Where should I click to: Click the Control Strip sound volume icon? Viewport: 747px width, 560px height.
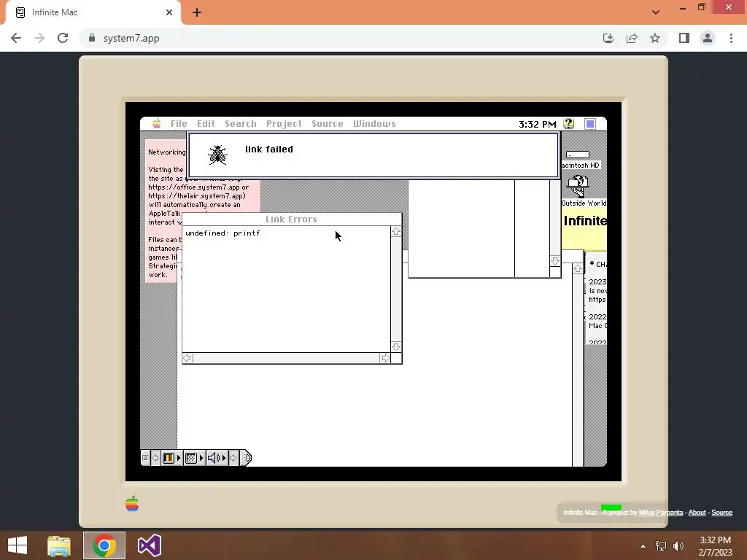click(x=214, y=458)
